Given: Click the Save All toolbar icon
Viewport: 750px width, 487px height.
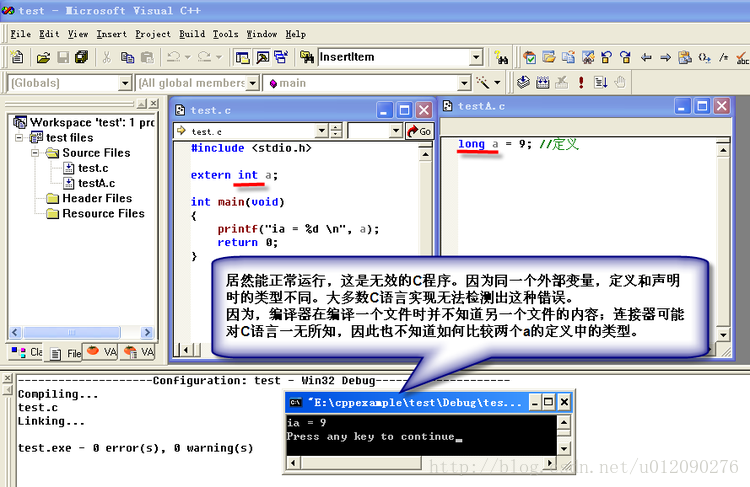Looking at the screenshot, I should (82, 57).
